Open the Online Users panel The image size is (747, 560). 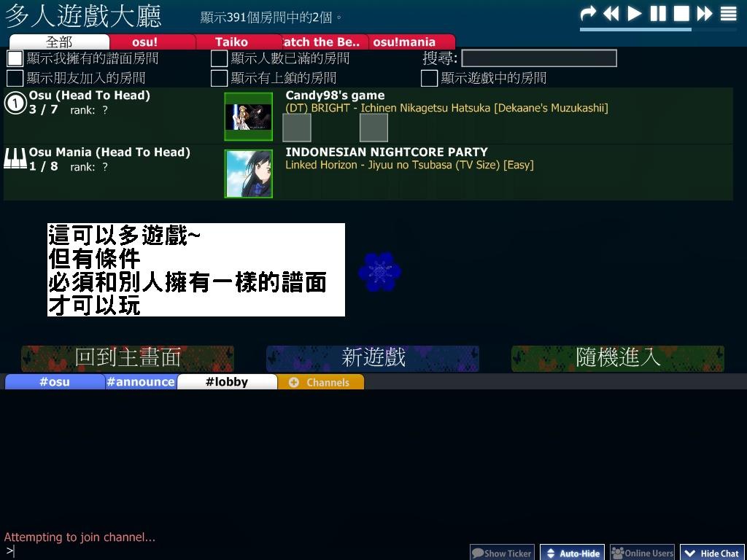[642, 553]
